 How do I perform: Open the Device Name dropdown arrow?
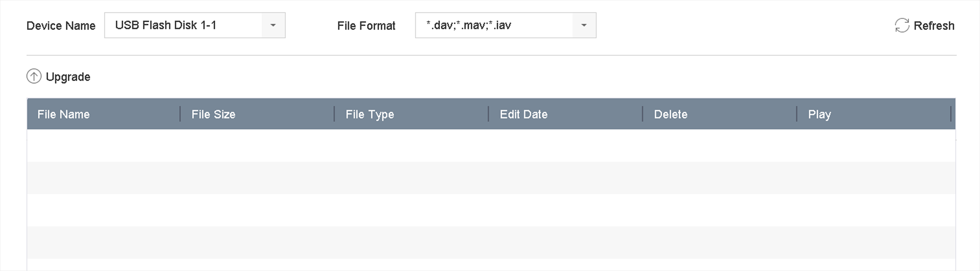click(273, 26)
